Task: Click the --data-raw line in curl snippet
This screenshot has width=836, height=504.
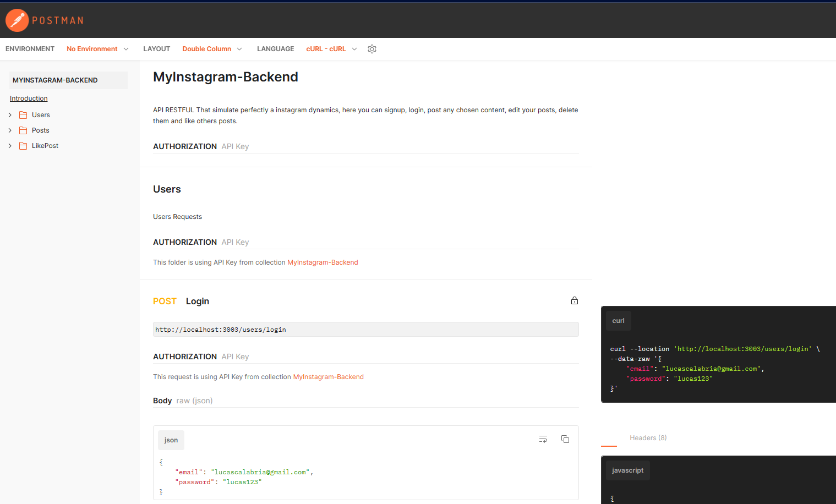Action: tap(636, 359)
